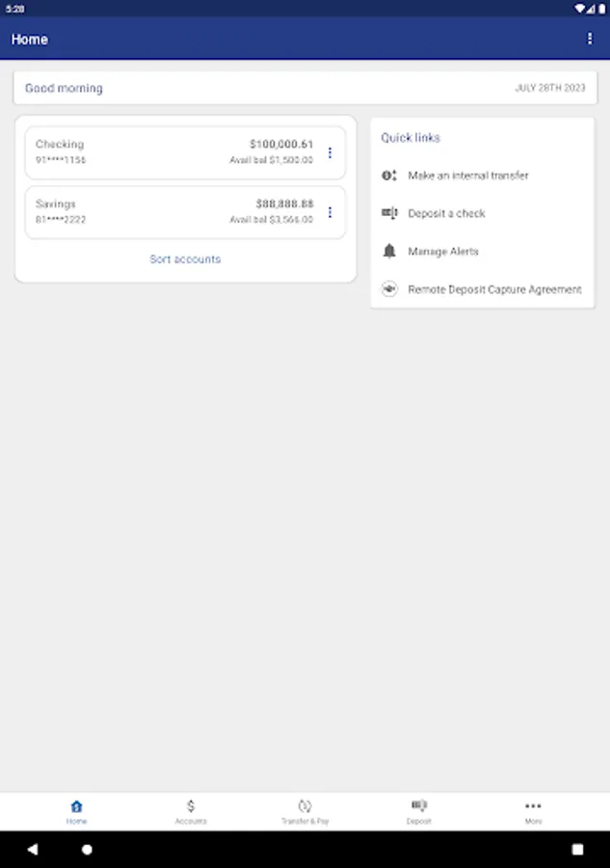Open the Home tab icon

pos(76,806)
